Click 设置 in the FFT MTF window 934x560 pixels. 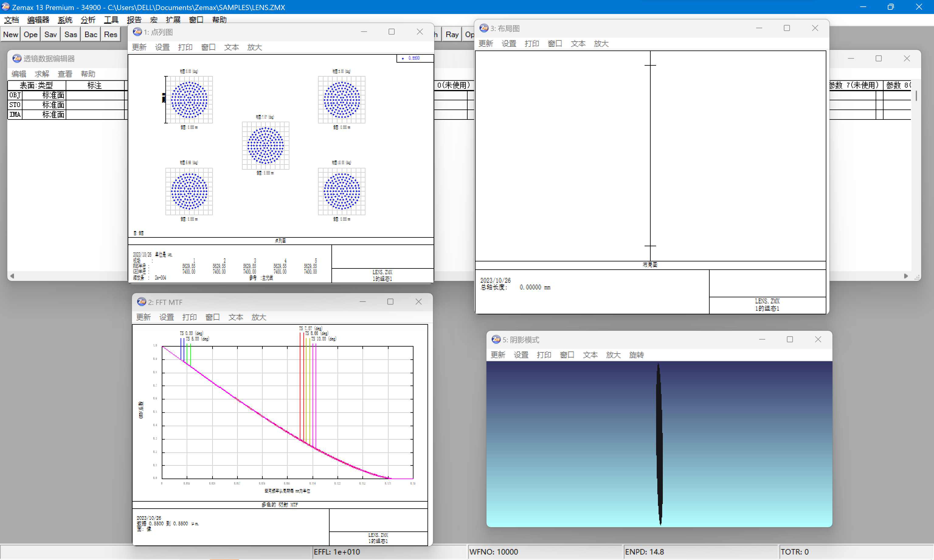(x=166, y=317)
